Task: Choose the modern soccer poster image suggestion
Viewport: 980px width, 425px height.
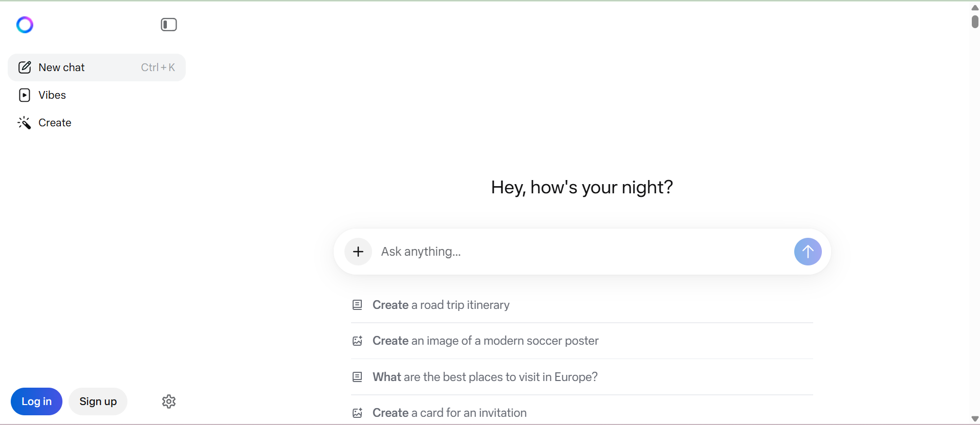Action: [x=582, y=341]
